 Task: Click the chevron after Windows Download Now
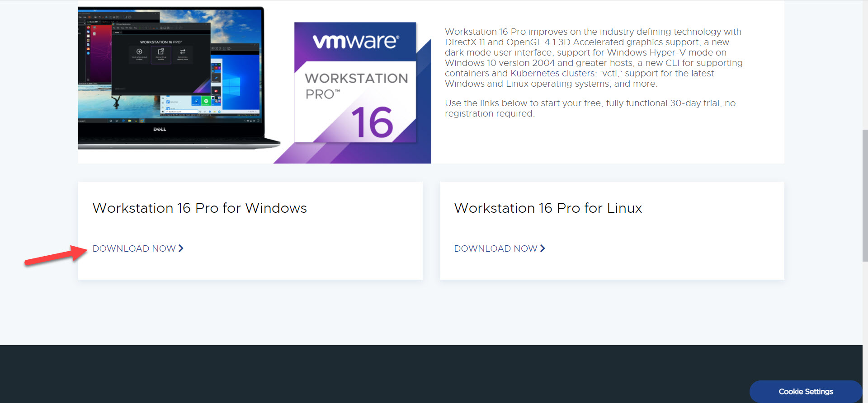pyautogui.click(x=181, y=248)
